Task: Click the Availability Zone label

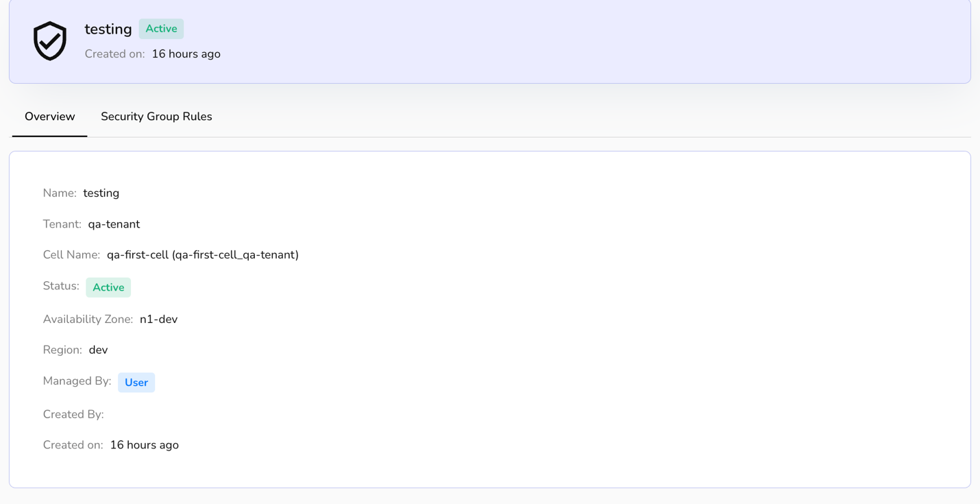Action: [x=88, y=320]
